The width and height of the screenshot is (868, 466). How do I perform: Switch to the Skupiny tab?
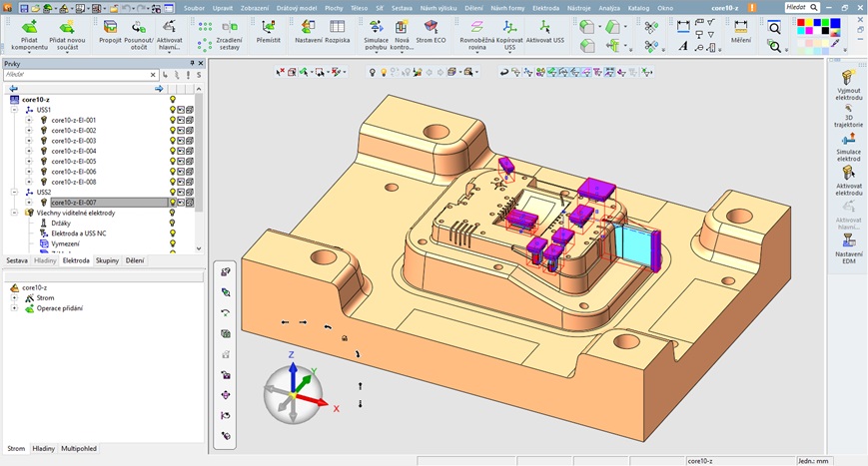tap(107, 260)
